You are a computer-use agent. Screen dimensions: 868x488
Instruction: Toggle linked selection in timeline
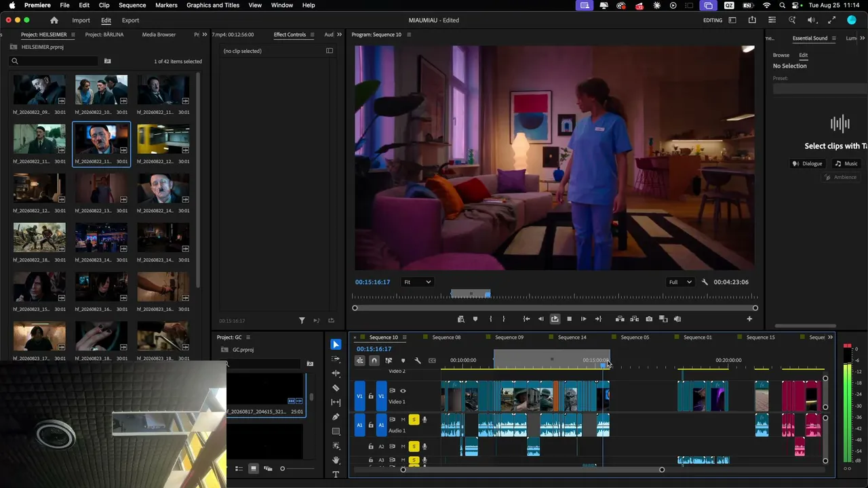[389, 361]
